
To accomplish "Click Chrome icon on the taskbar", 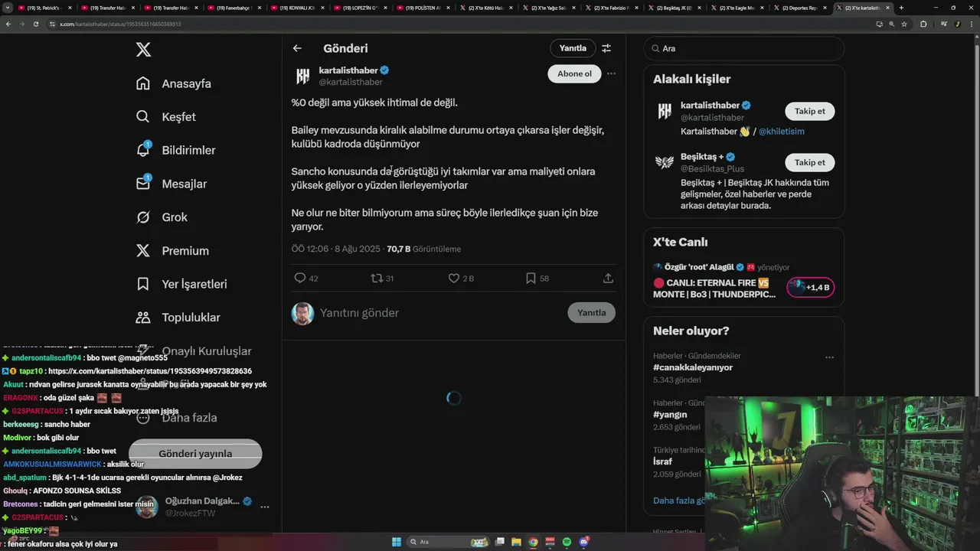I will (534, 542).
